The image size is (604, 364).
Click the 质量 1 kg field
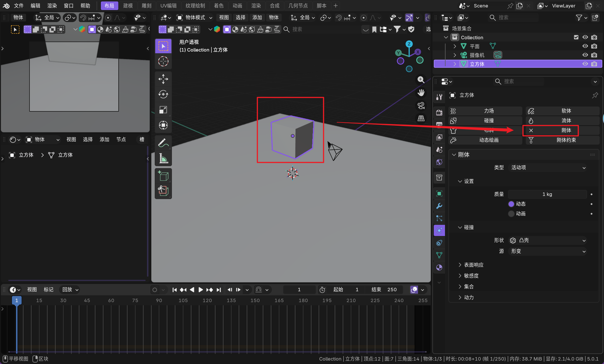click(x=547, y=194)
